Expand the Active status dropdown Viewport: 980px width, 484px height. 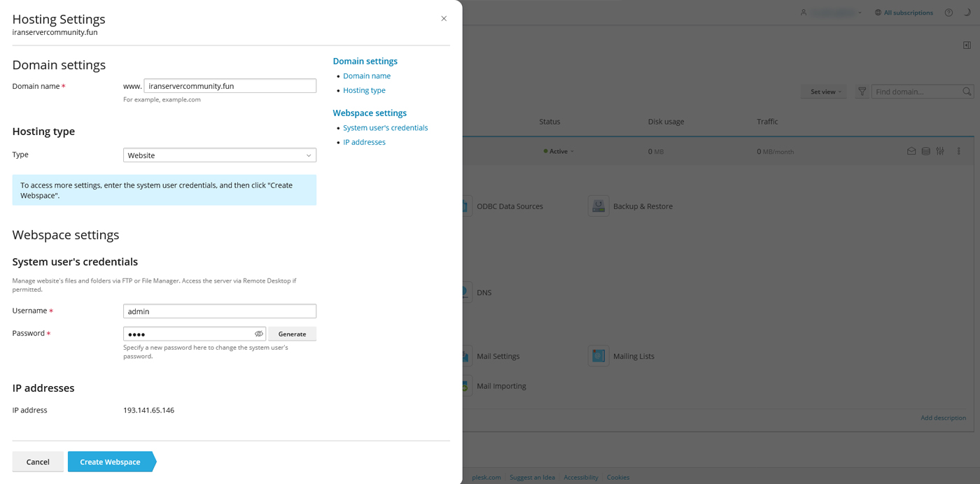(558, 150)
